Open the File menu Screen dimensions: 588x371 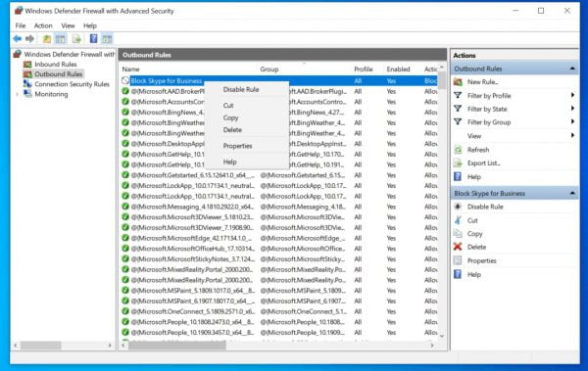point(21,25)
